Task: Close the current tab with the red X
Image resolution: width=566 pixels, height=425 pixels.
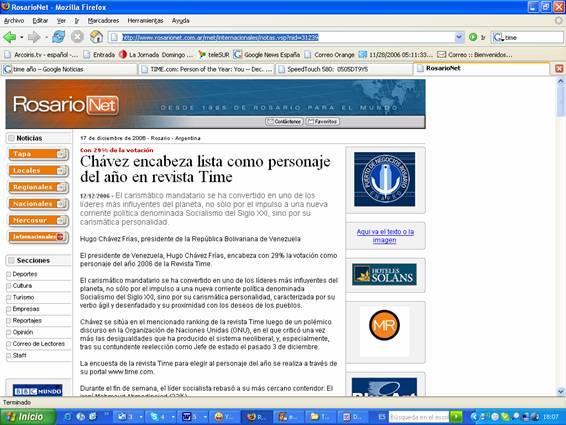Action: [559, 69]
